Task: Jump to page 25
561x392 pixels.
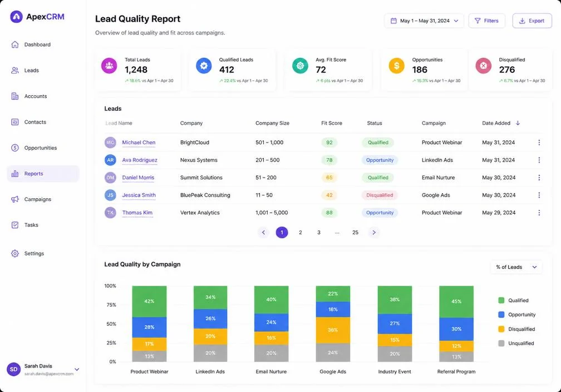Action: 355,232
